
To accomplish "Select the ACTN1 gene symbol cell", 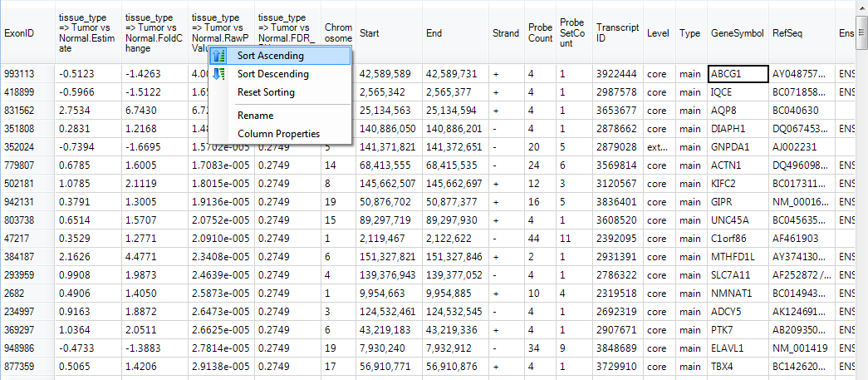I will click(x=738, y=165).
